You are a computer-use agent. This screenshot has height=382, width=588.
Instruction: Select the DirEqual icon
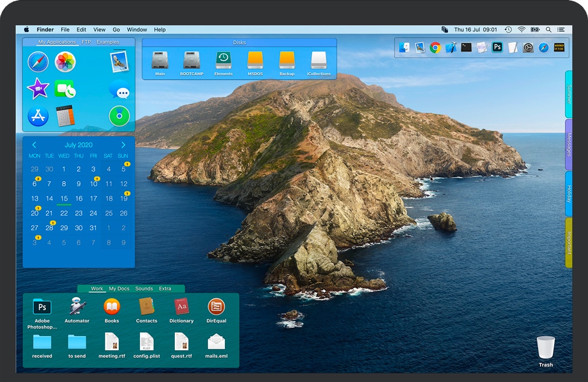217,306
